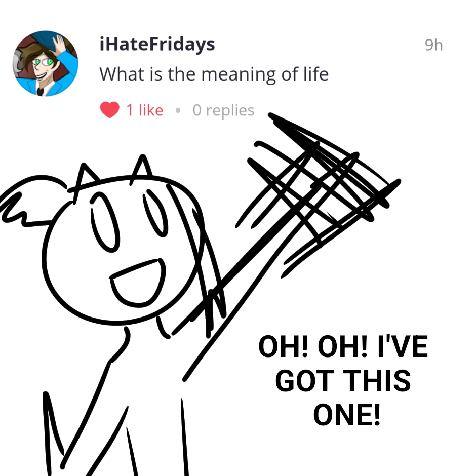
Task: Click the dot separator between like and replies
Action: [x=177, y=110]
